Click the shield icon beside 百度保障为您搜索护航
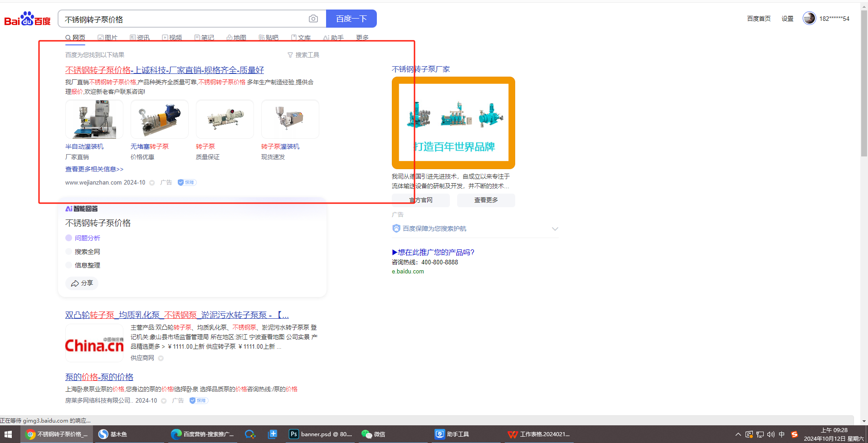The image size is (868, 443). (396, 229)
